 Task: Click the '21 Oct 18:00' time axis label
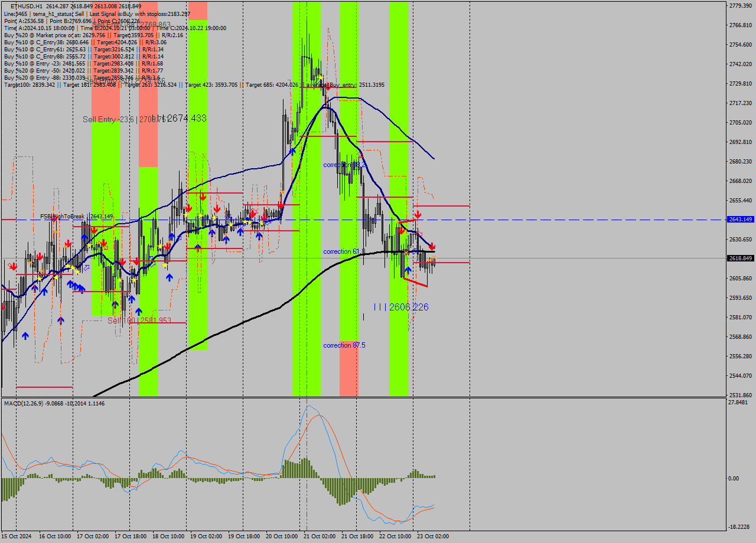point(357,537)
